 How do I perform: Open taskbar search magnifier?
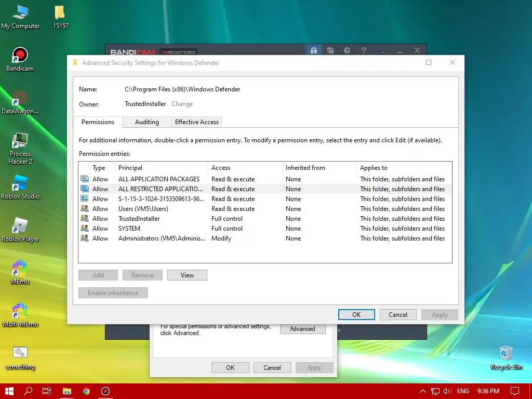[x=28, y=391]
